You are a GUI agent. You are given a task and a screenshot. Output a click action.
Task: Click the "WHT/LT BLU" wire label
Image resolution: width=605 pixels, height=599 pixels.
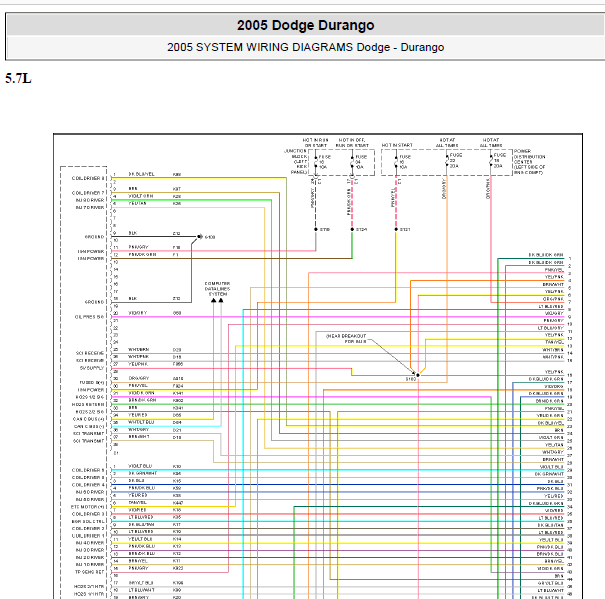tap(141, 422)
